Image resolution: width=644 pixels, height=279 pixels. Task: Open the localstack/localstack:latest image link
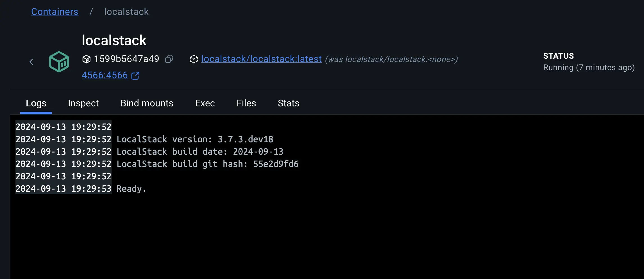(x=261, y=59)
